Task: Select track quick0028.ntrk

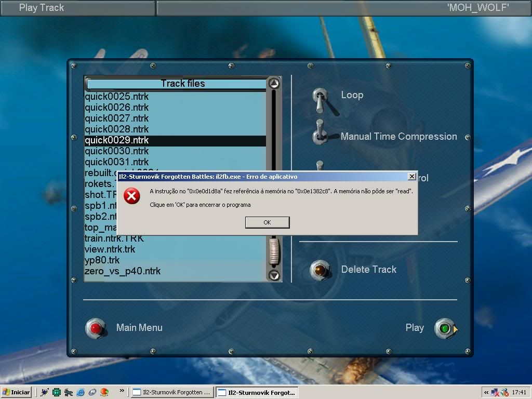Action: [175, 129]
